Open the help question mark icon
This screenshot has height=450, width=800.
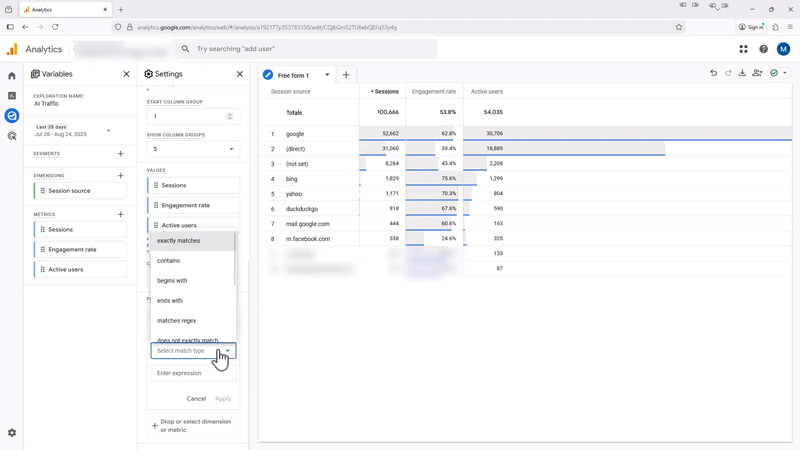tap(763, 49)
